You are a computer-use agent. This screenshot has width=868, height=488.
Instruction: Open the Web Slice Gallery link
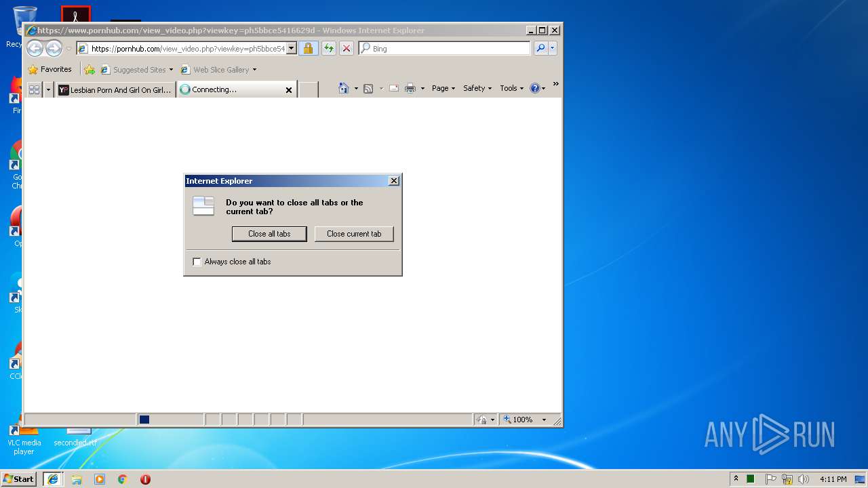click(x=218, y=69)
